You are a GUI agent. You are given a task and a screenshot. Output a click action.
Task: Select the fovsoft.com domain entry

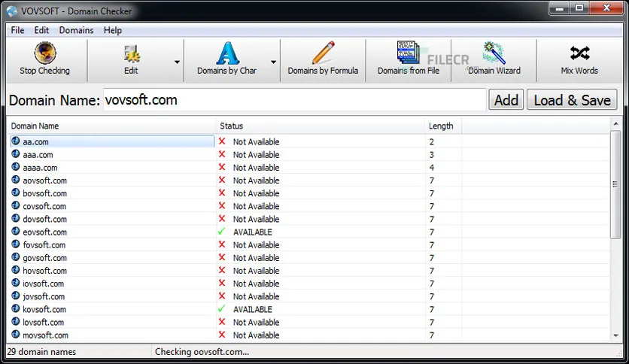click(x=44, y=244)
